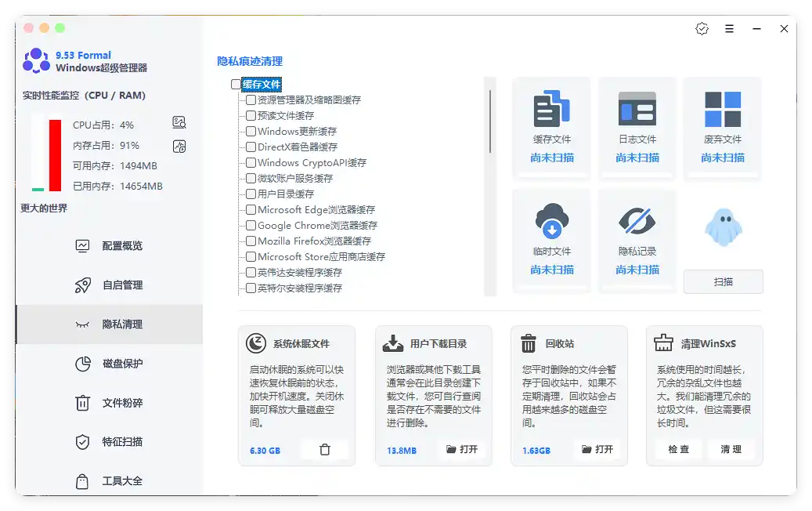Screen dimensions: 812x511
Task: Check 用户目录缓存
Action: 251,194
